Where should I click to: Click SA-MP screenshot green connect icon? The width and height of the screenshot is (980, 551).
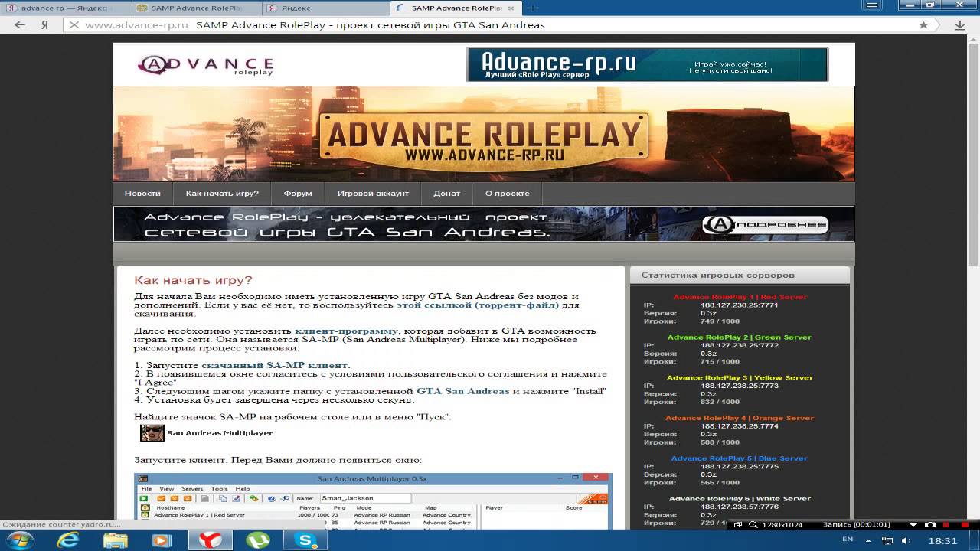pos(144,499)
